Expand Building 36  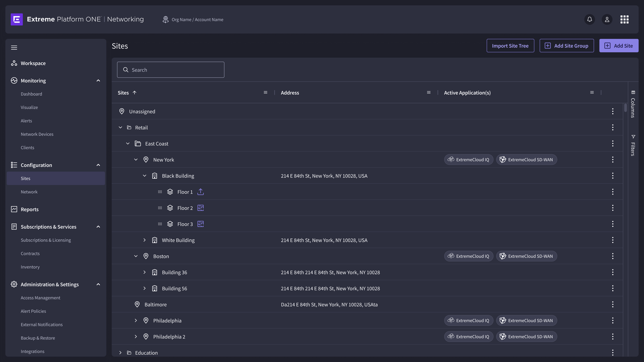point(144,272)
